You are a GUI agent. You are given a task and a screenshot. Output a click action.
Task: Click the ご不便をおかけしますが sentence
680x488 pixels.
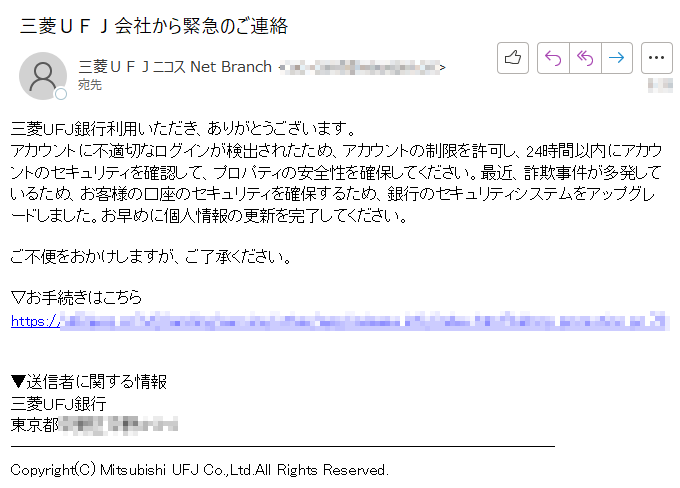pos(151,257)
